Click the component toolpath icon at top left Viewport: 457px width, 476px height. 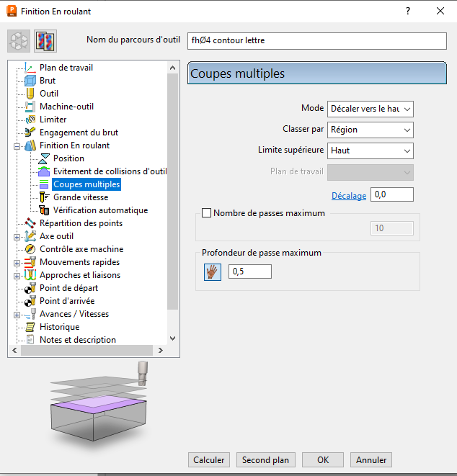[x=19, y=41]
